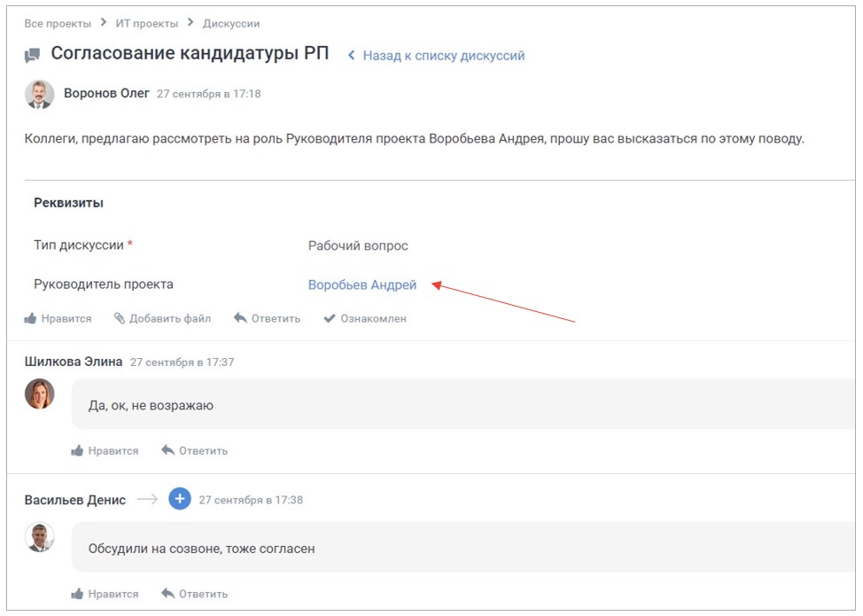This screenshot has width=863, height=616.
Task: Like Воронов Олег's opening post
Action: [x=68, y=318]
